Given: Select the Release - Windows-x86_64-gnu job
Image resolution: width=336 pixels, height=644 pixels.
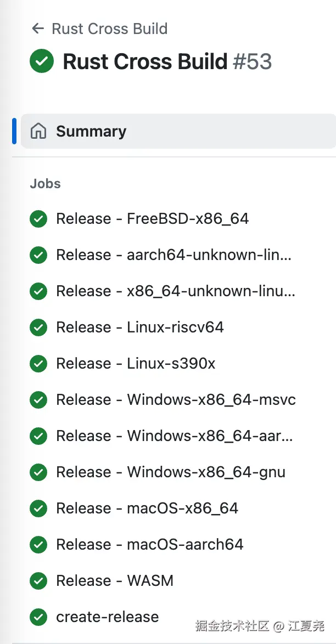Looking at the screenshot, I should tap(170, 472).
